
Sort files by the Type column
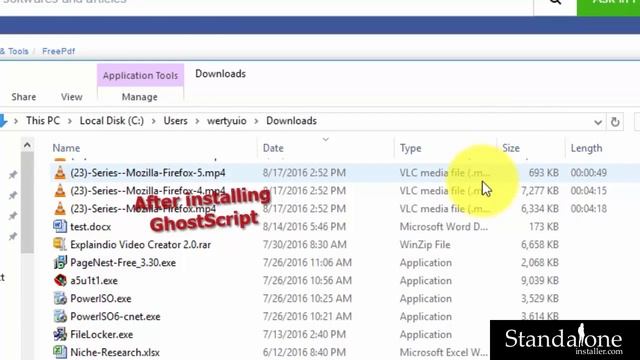(410, 148)
